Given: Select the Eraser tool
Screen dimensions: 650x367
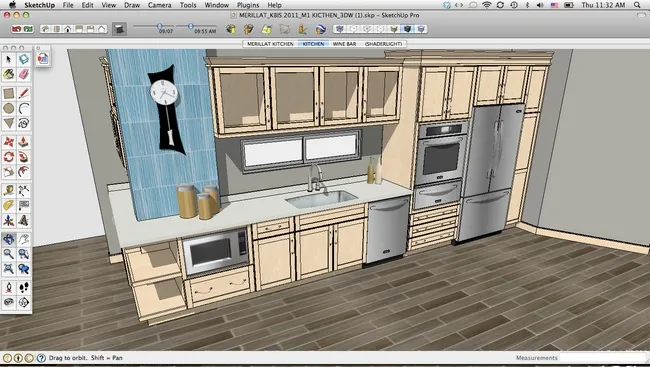Looking at the screenshot, I should coord(24,74).
